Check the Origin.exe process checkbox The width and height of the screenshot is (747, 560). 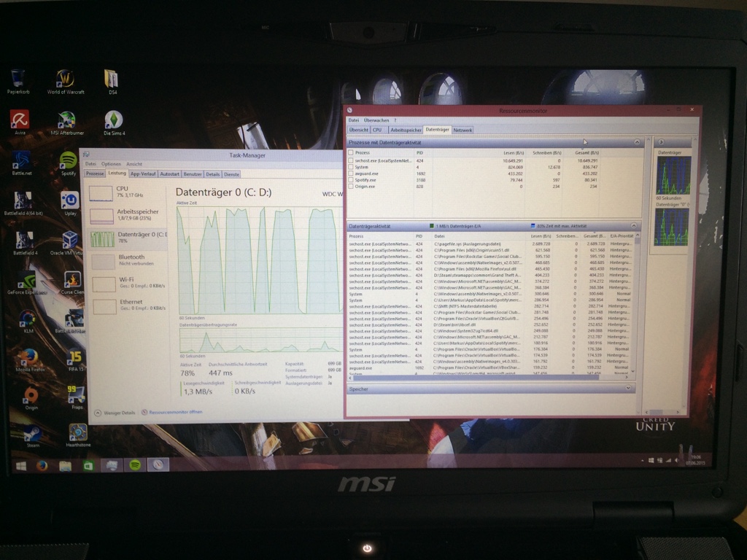point(351,186)
